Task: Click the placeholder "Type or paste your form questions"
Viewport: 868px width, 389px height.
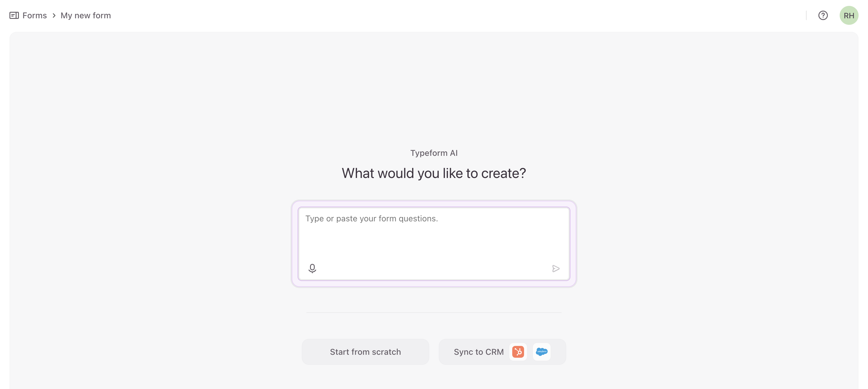Action: pos(371,219)
